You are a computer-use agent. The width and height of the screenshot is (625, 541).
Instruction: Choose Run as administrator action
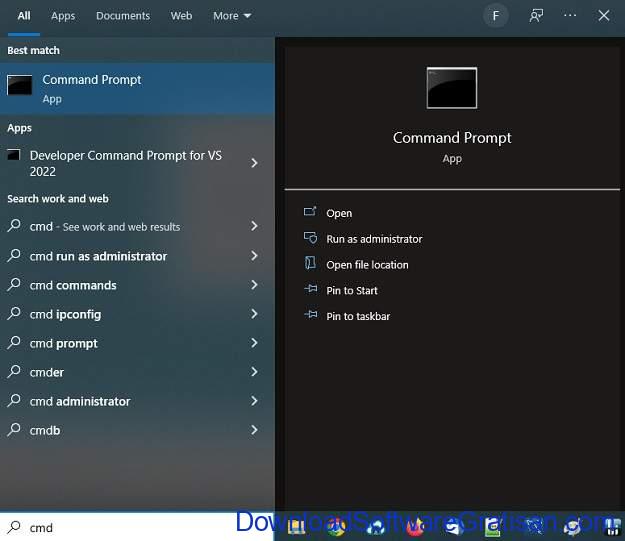pos(374,239)
